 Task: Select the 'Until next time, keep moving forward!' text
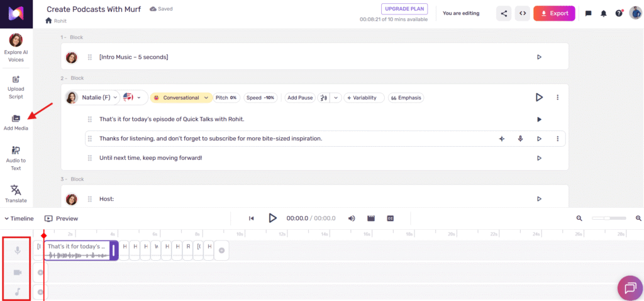click(151, 157)
